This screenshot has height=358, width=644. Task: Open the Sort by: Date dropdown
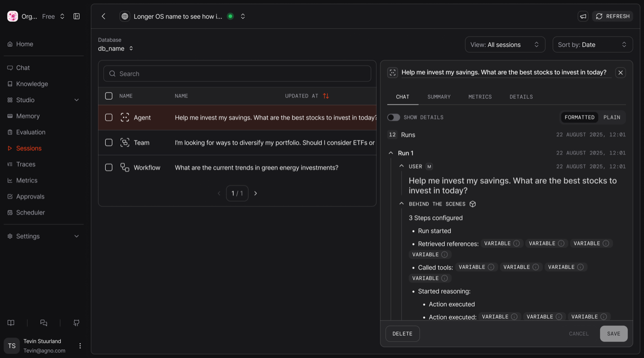tap(593, 45)
